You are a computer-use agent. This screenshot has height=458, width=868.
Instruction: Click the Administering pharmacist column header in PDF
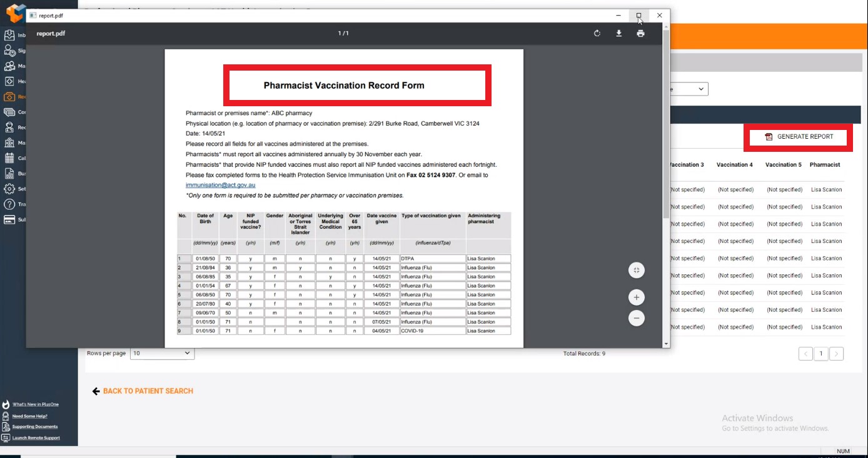pos(485,219)
